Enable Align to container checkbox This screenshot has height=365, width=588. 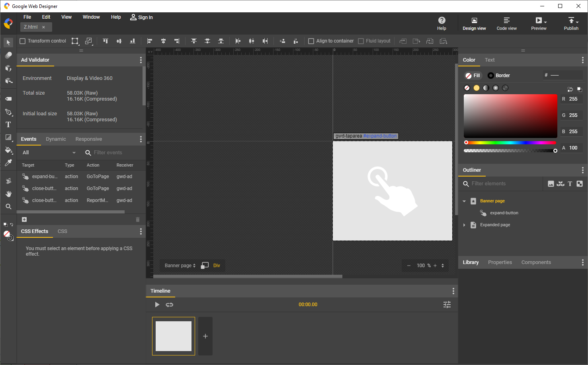click(311, 41)
